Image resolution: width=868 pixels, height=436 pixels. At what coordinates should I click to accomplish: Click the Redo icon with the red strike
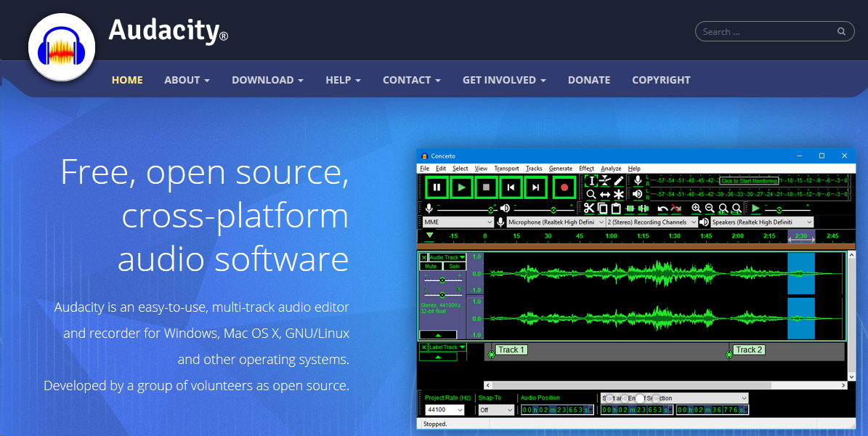[676, 209]
